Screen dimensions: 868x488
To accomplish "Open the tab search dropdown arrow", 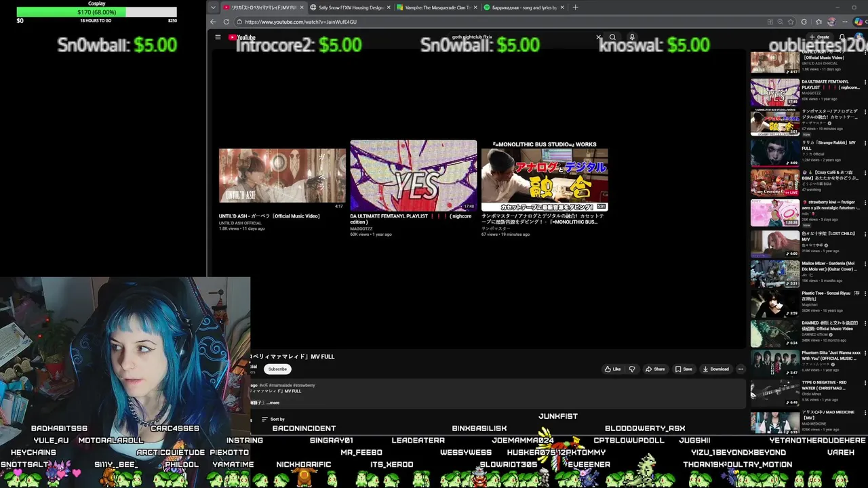I will coord(213,7).
